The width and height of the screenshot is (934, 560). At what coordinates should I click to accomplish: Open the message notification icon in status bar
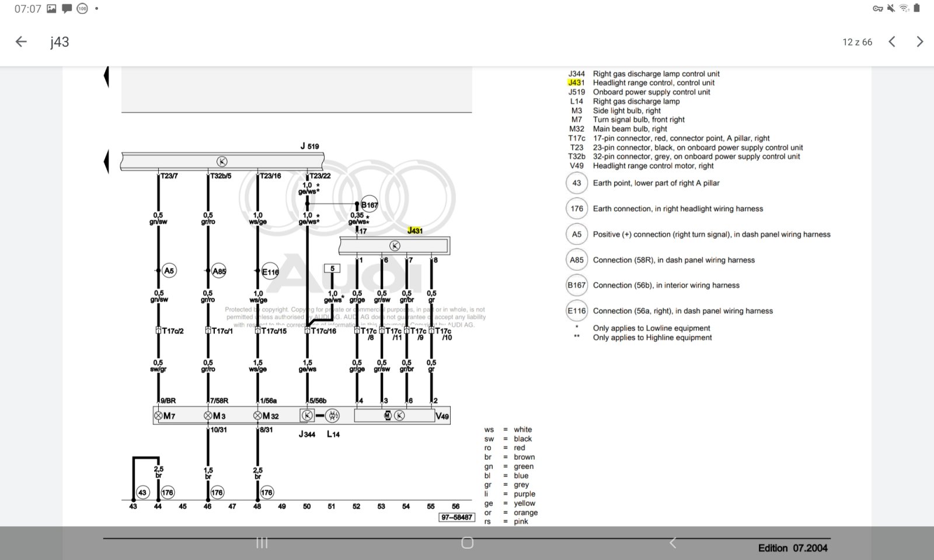67,9
